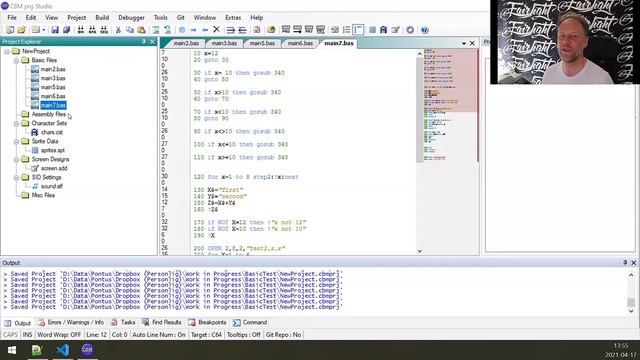Switch to the main6.bas editor tab
This screenshot has height=360, width=640.
click(x=300, y=43)
